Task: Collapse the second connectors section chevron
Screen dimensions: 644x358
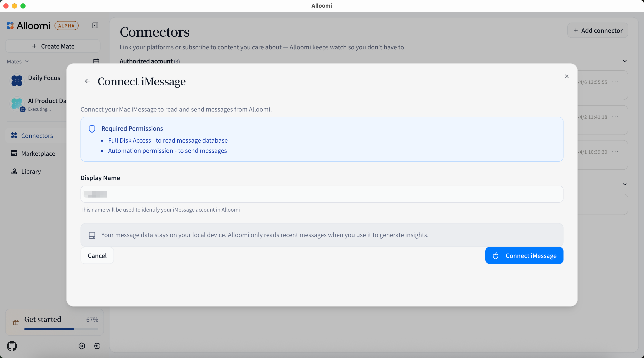Action: pyautogui.click(x=624, y=184)
